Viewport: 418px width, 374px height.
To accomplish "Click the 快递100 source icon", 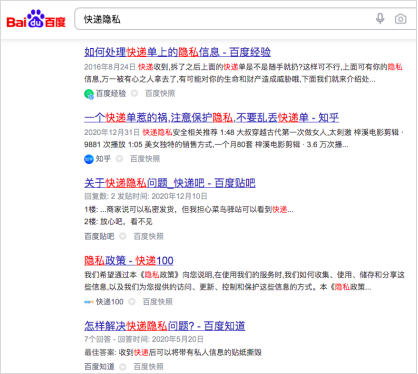I will [x=89, y=302].
